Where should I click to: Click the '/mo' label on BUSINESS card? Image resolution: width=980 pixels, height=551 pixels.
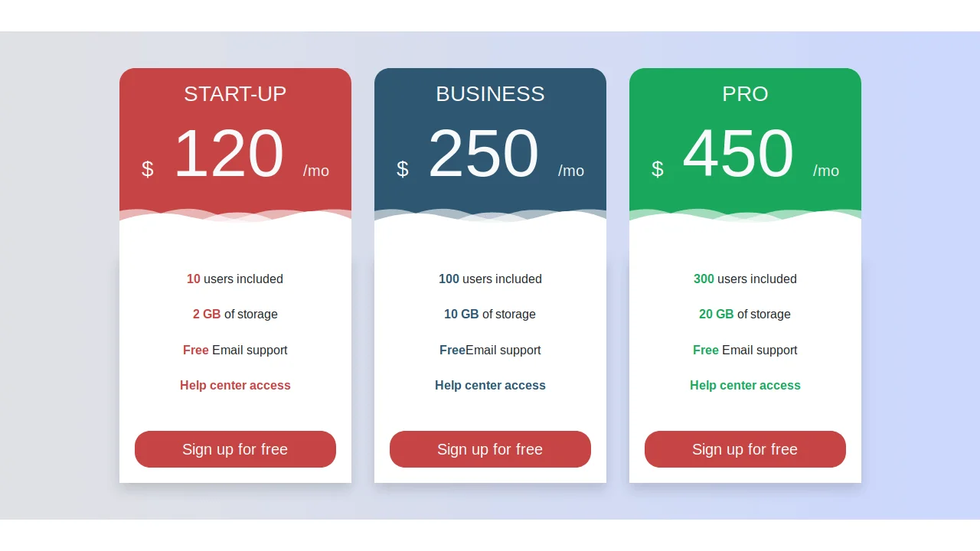(x=571, y=171)
